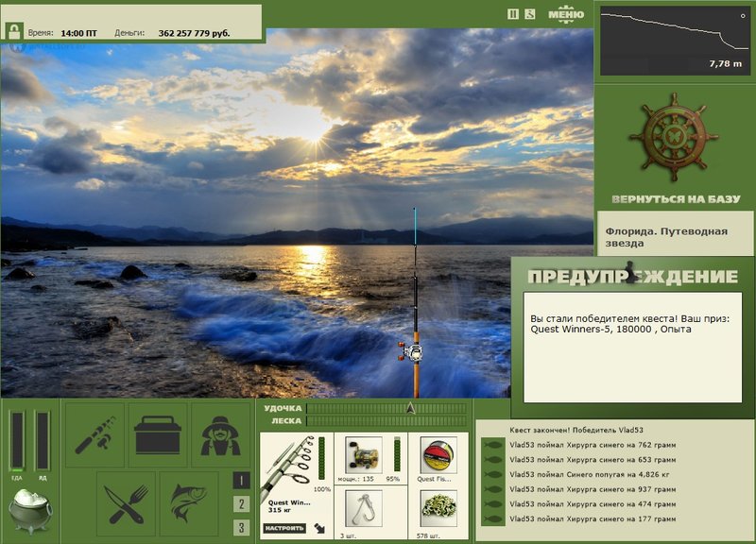Click the ПРЕДУПРЕЖДЕНИЕ panel heading
The image size is (756, 544).
click(x=632, y=276)
